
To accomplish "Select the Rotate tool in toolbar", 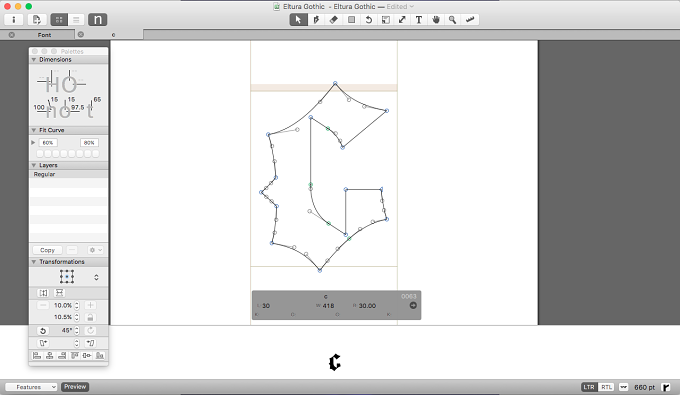I will [368, 20].
